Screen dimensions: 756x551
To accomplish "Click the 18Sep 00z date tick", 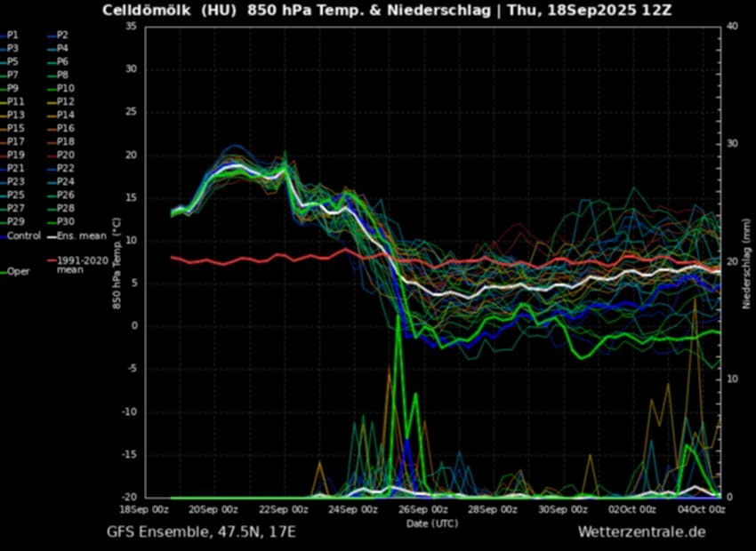I will tap(143, 510).
